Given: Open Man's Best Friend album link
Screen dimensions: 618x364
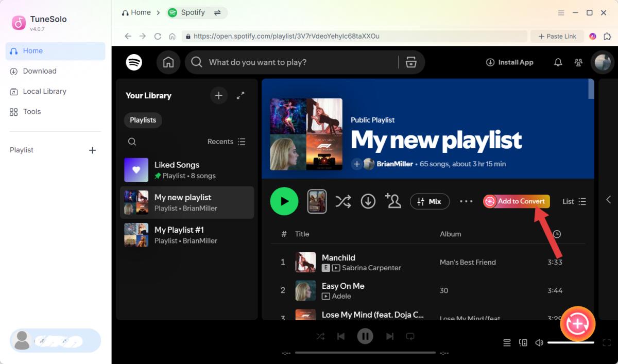Looking at the screenshot, I should click(468, 262).
